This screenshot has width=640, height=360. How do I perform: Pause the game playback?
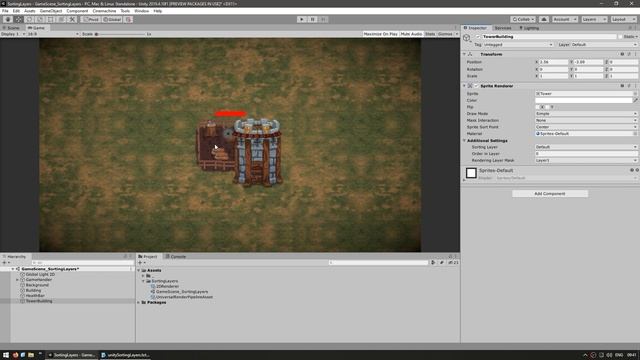313,19
